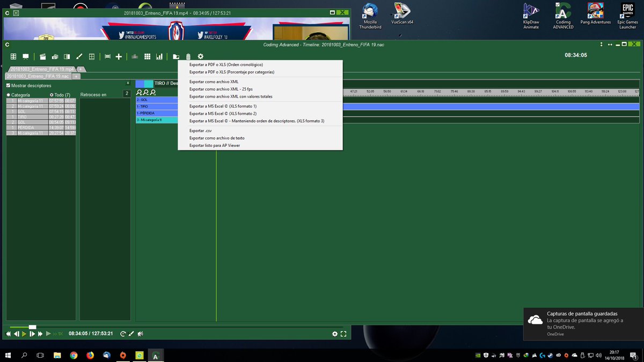This screenshot has height=362, width=644.
Task: Click the zoom in magnifier on timeline
Action: coord(139,92)
